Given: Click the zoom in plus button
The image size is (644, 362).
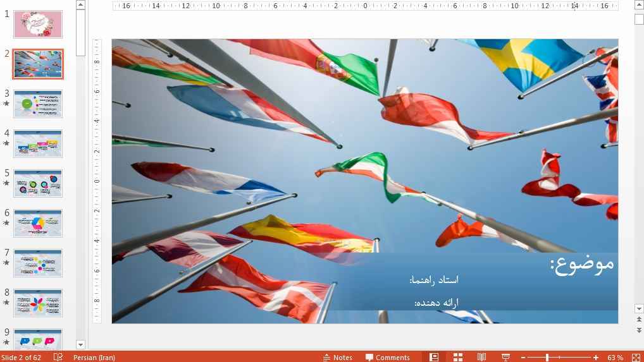Looking at the screenshot, I should pos(596,358).
